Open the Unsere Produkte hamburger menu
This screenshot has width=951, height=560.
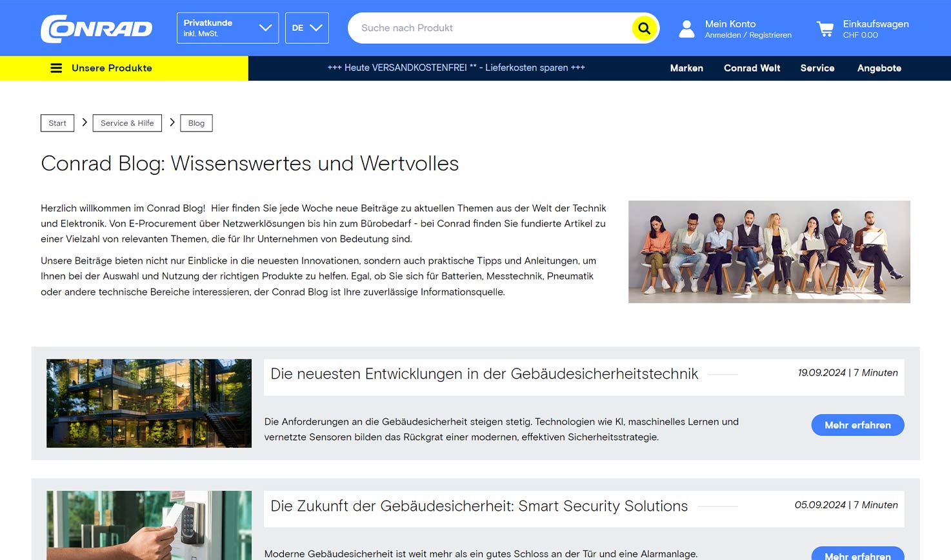[x=56, y=68]
